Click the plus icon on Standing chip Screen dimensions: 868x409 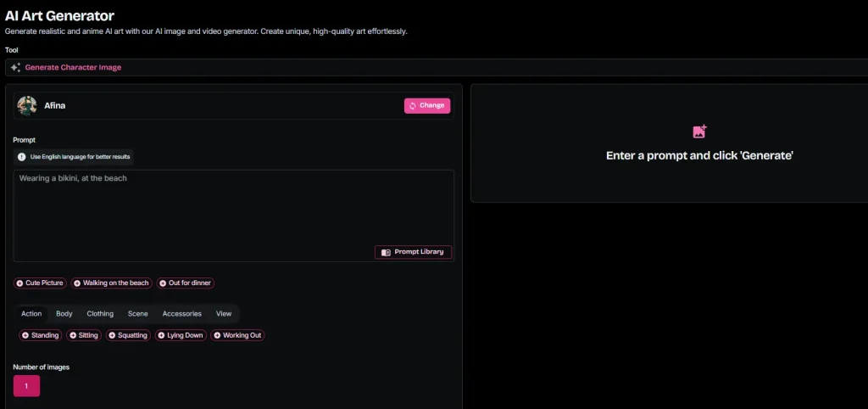tap(25, 335)
